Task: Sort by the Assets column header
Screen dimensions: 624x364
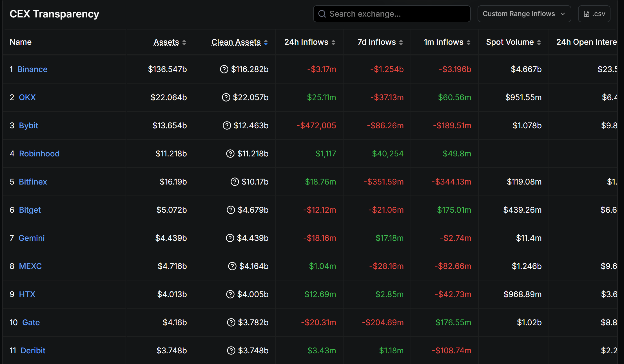Action: tap(166, 42)
